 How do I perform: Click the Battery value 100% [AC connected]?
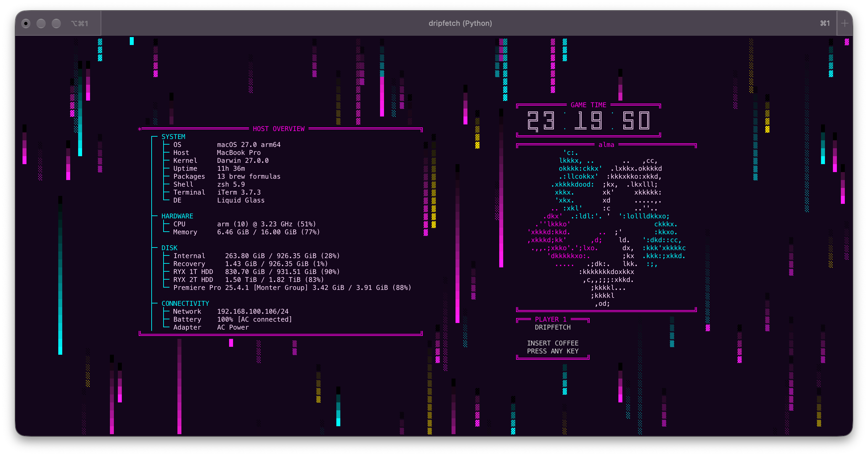(x=254, y=320)
